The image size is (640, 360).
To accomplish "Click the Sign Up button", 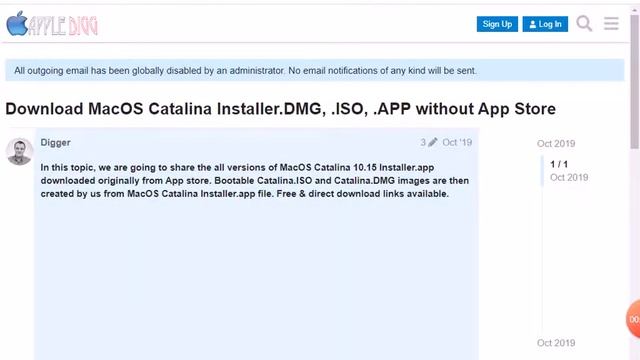I will pos(497,24).
